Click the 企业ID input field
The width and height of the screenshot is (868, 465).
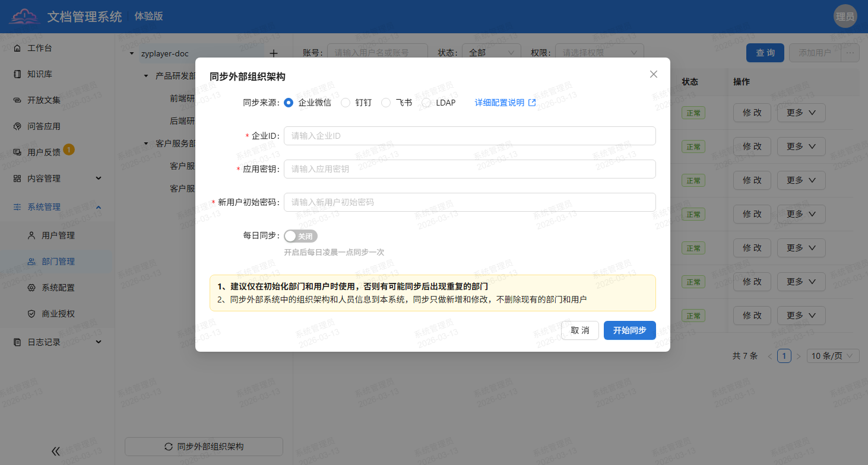(x=470, y=136)
